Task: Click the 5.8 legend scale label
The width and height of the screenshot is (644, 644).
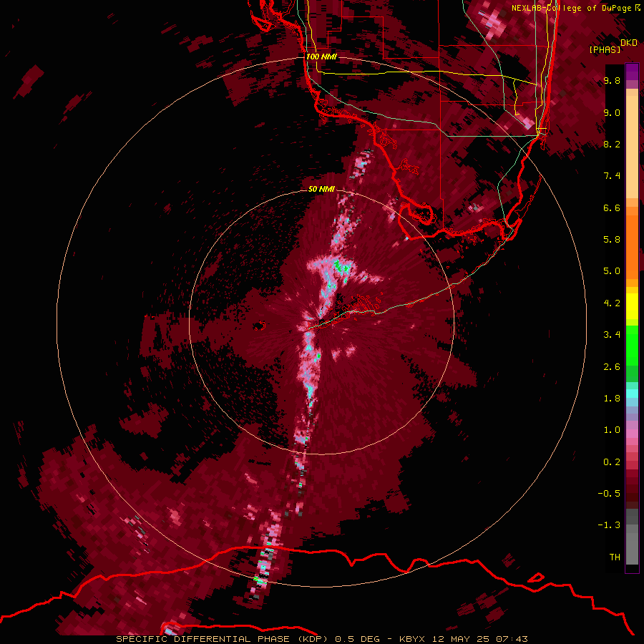Action: point(612,240)
